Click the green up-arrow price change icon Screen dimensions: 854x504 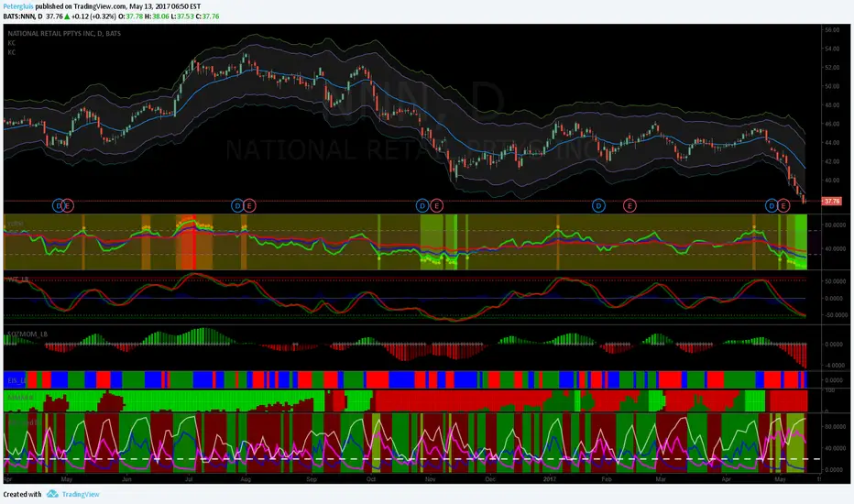click(x=67, y=16)
